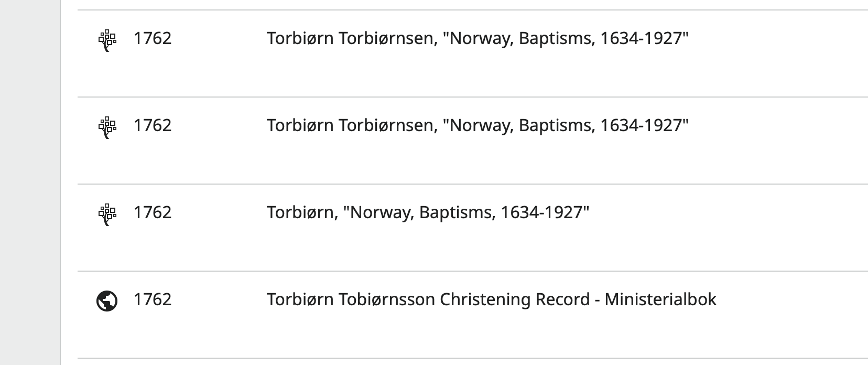
Task: Click tree icon of second Torbiørn Torbiørnsen entry
Action: pos(107,127)
